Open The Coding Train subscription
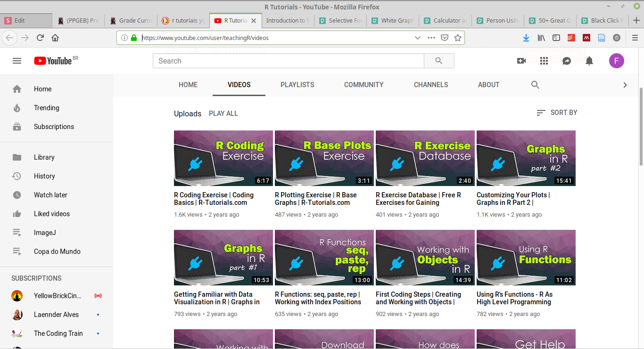The image size is (644, 349). [57, 333]
